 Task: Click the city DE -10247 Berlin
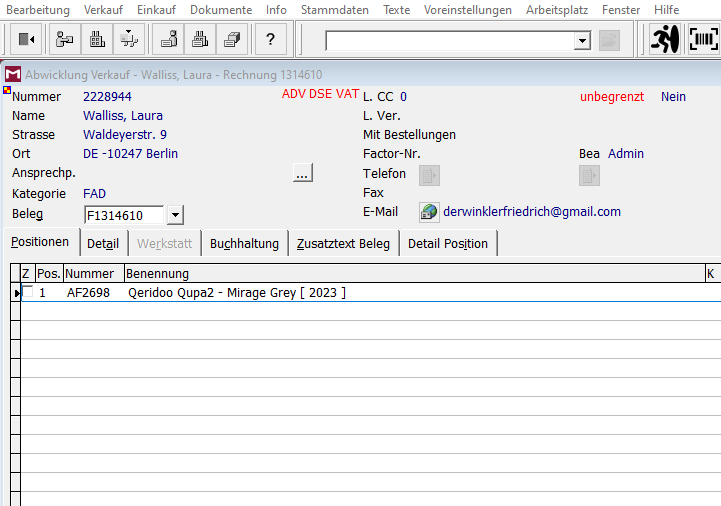tap(130, 154)
